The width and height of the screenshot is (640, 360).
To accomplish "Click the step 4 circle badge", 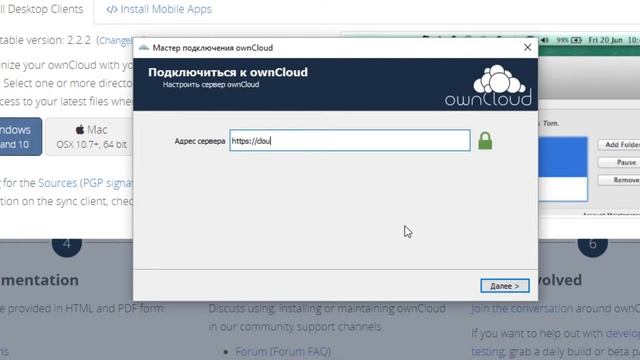I will coord(67,245).
